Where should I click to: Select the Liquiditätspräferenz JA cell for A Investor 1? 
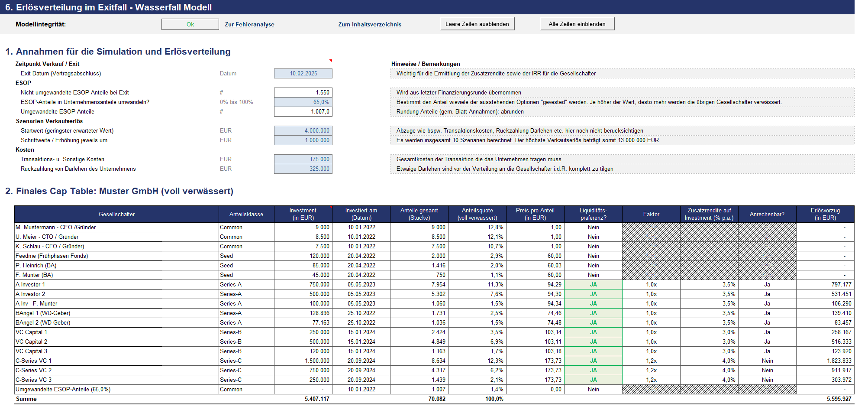(x=593, y=284)
